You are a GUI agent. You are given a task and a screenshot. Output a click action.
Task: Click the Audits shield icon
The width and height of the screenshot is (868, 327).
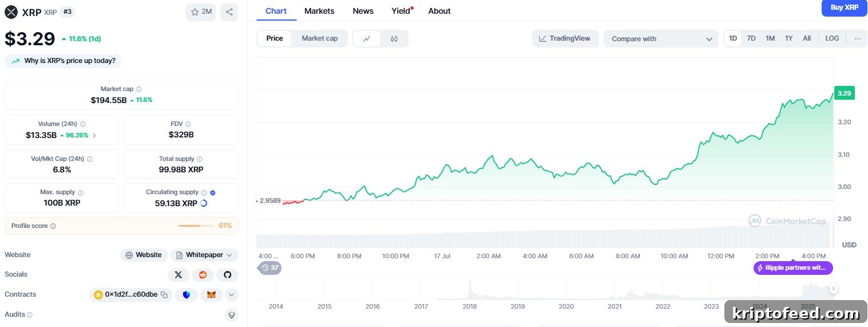click(x=231, y=314)
